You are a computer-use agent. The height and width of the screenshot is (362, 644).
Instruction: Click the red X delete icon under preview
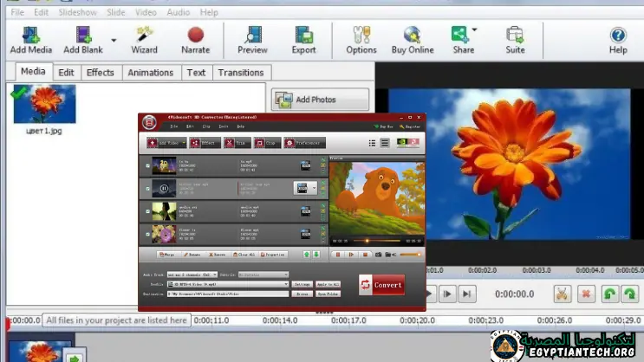[x=586, y=294]
